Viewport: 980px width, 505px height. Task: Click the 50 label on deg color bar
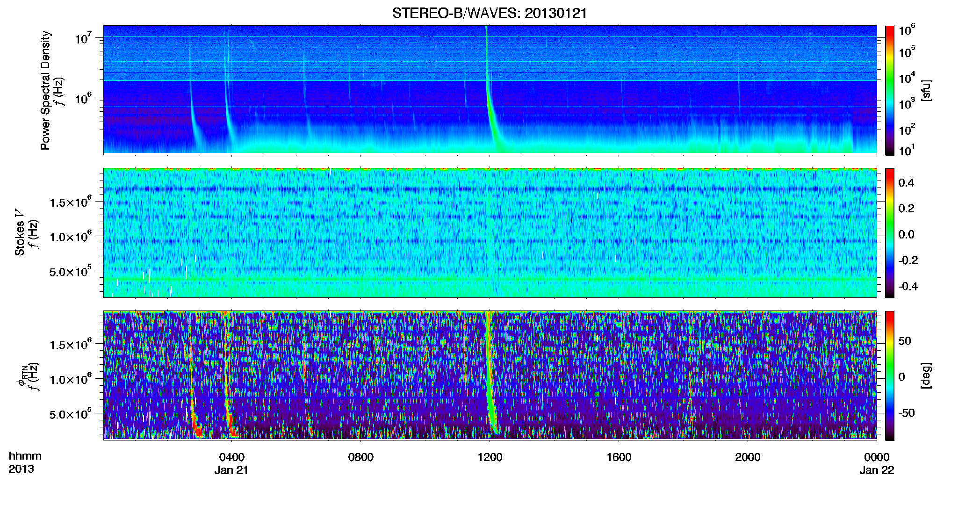click(x=905, y=341)
